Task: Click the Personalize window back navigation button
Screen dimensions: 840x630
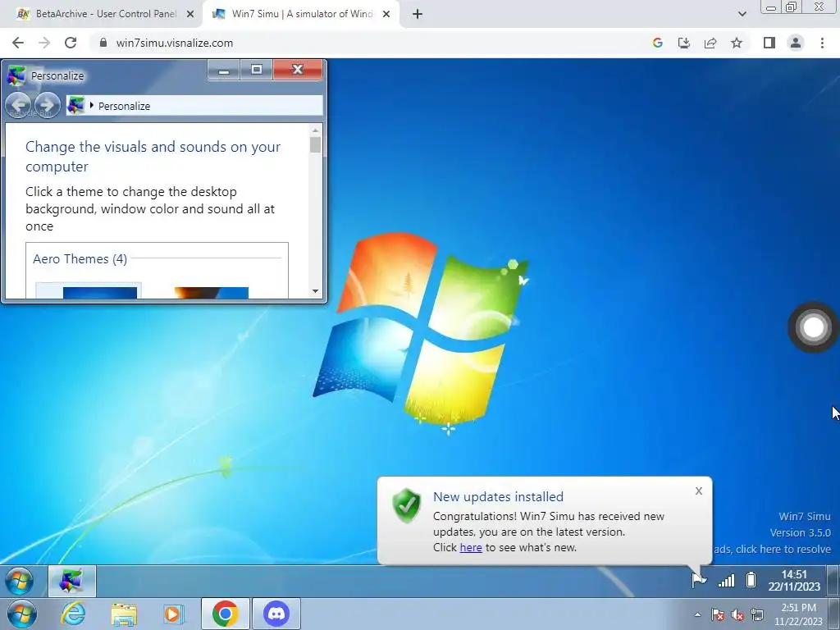Action: click(19, 104)
